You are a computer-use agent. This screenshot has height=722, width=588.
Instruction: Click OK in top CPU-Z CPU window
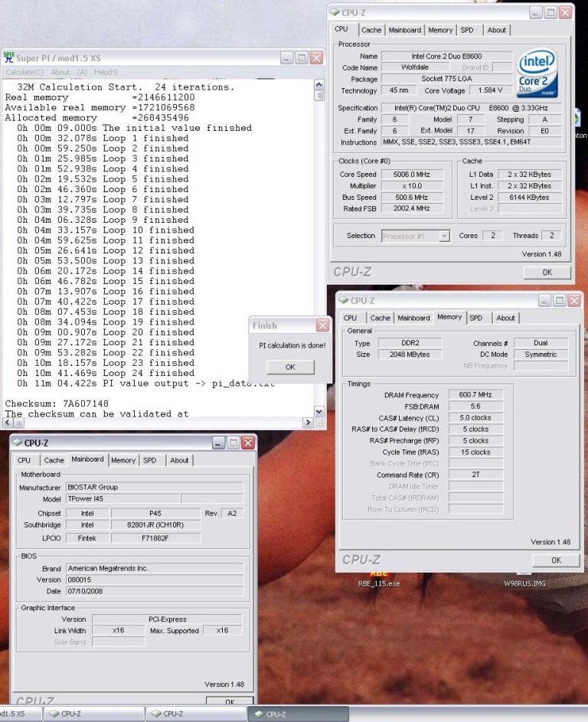pos(547,272)
